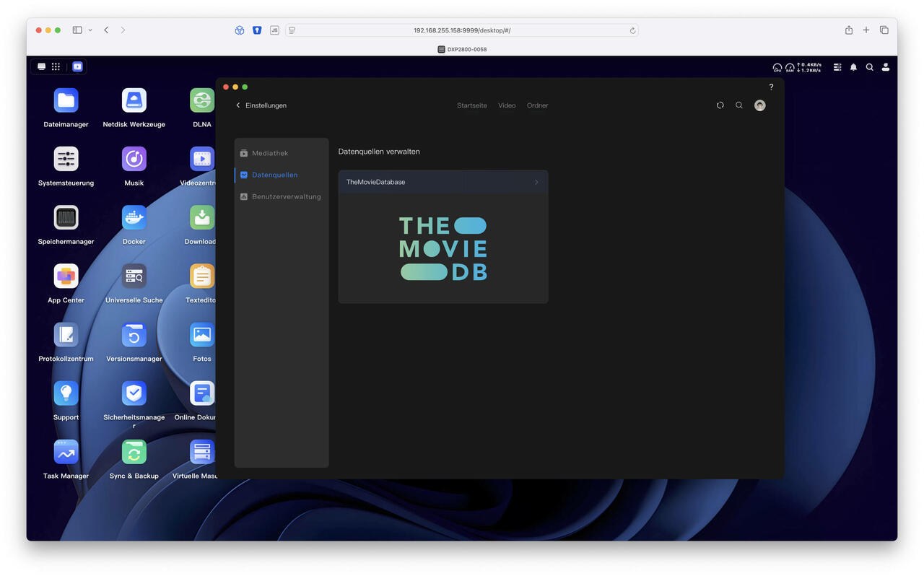
Task: Click the Safari address bar
Action: point(462,30)
